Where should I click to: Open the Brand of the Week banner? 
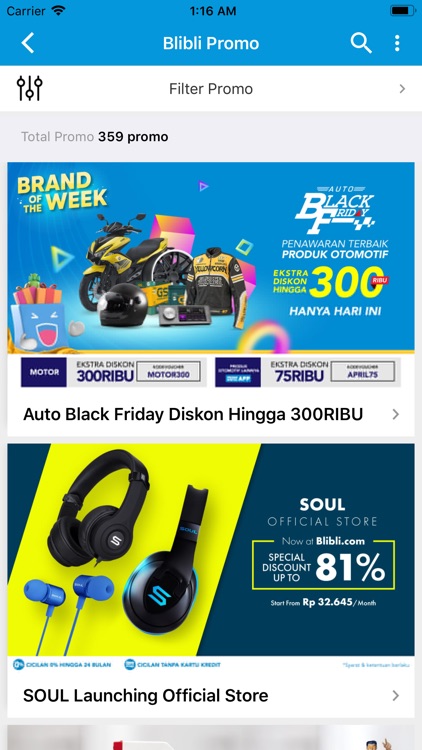pos(211,257)
